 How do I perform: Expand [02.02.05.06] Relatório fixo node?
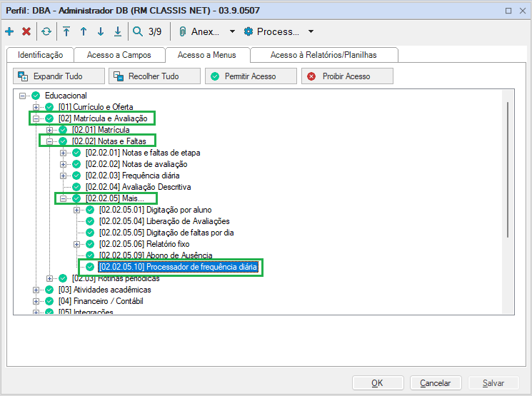coord(76,245)
